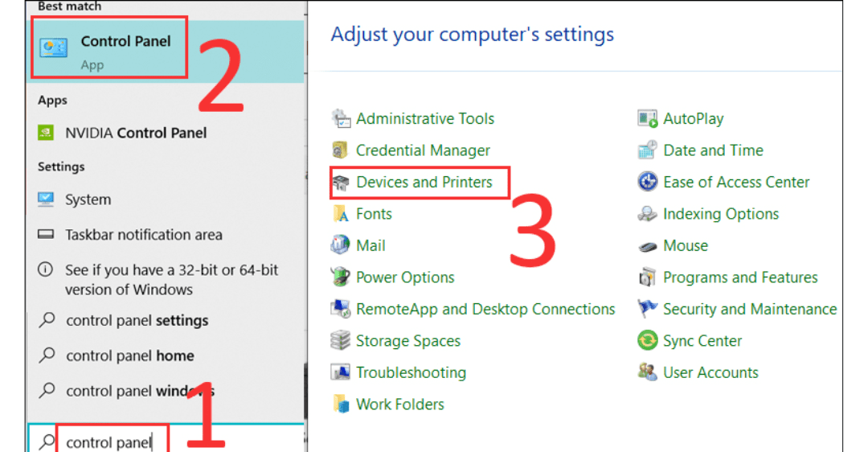This screenshot has width=868, height=452.
Task: Choose the Taskbar notification area result
Action: coord(143,235)
